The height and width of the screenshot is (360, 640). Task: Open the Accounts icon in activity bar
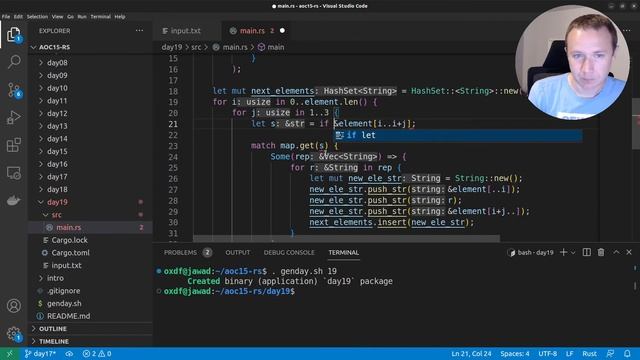[x=14, y=305]
